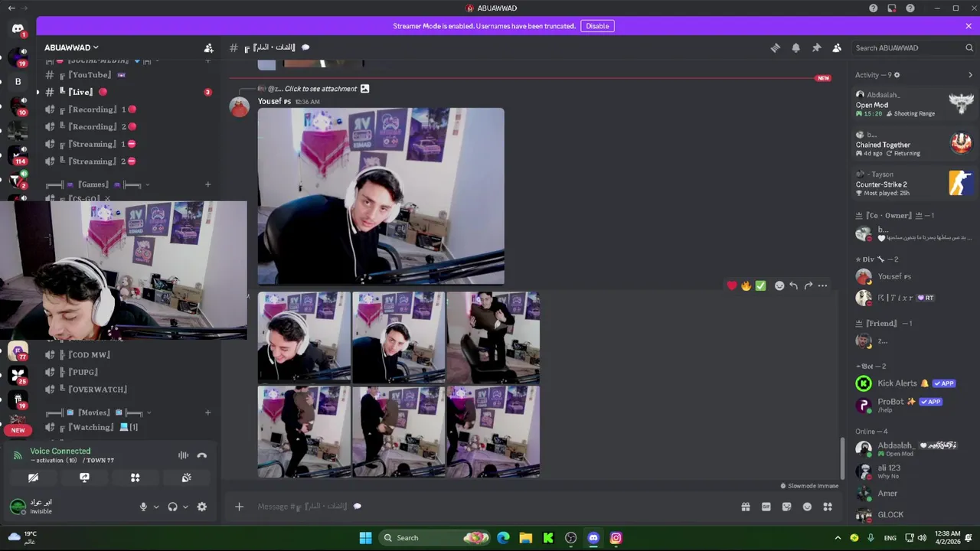Open ProBot member profile

tap(914, 405)
